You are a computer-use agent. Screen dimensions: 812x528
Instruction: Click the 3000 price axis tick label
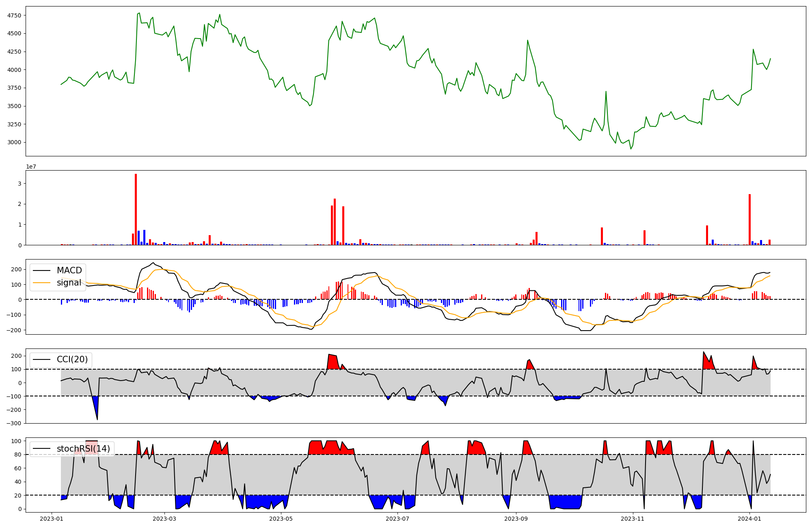pyautogui.click(x=14, y=142)
